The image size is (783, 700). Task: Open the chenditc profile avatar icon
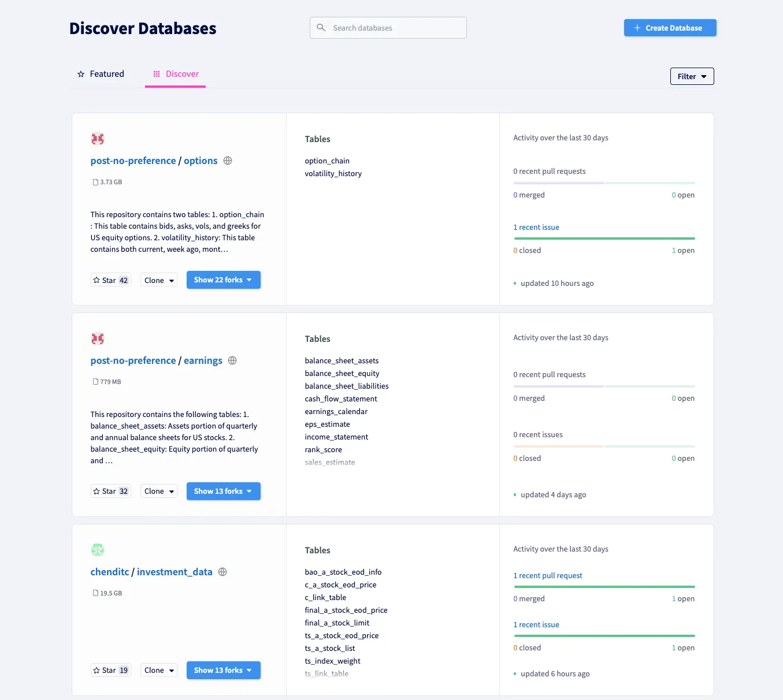pyautogui.click(x=98, y=550)
